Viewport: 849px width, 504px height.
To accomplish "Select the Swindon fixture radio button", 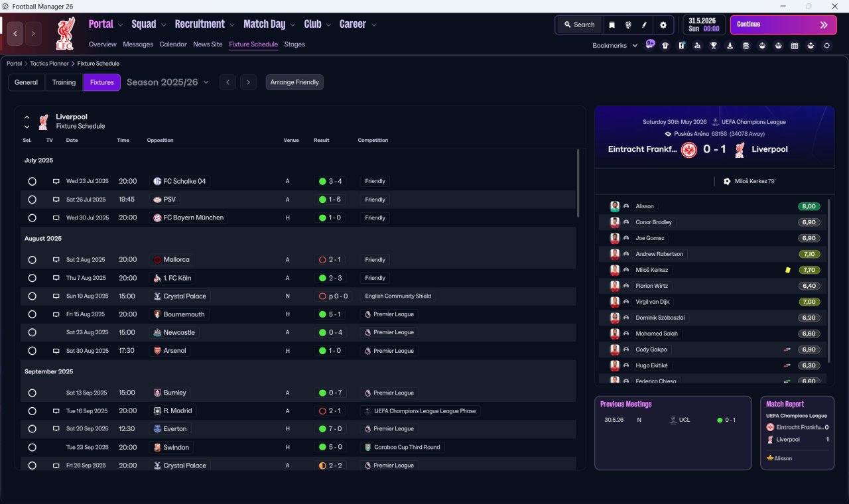I will (32, 447).
